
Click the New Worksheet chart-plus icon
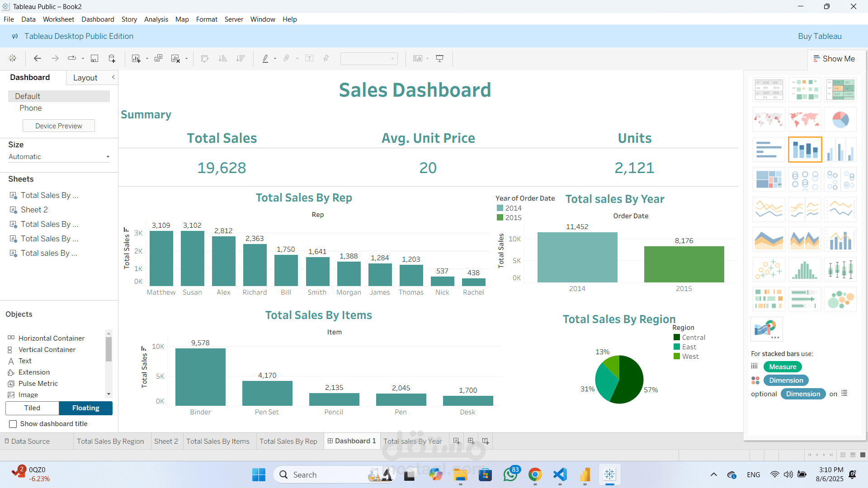136,58
